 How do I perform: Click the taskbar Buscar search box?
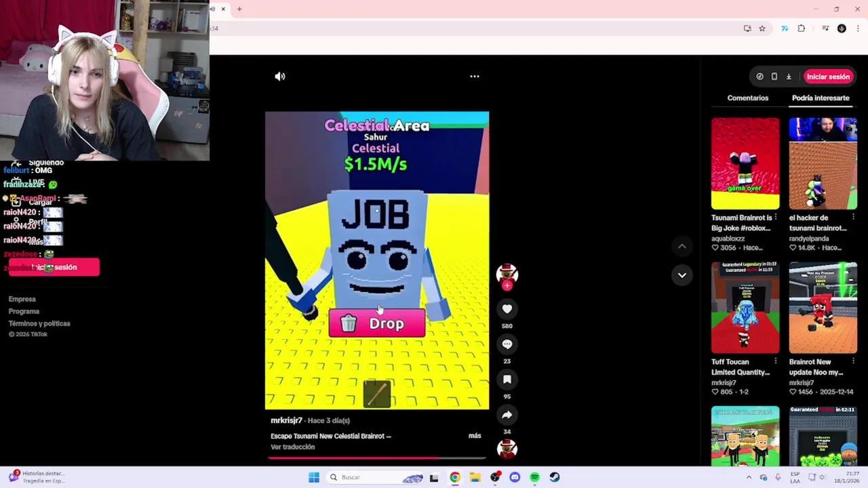(376, 477)
